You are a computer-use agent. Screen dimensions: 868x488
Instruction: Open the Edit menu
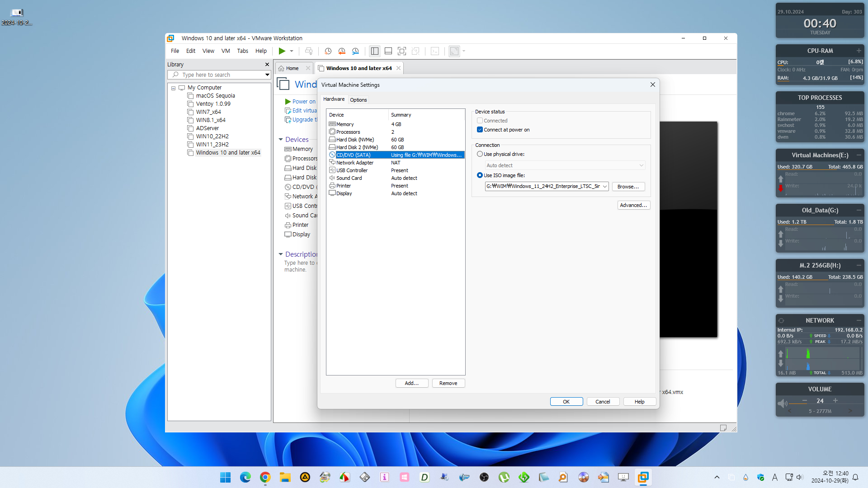(191, 51)
